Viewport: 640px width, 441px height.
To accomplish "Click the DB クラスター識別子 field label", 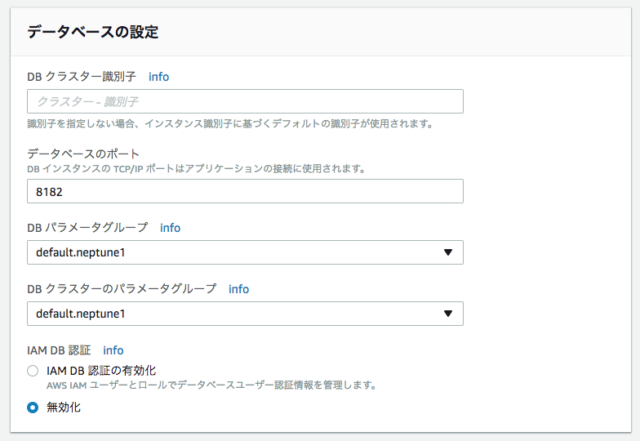I will point(81,77).
